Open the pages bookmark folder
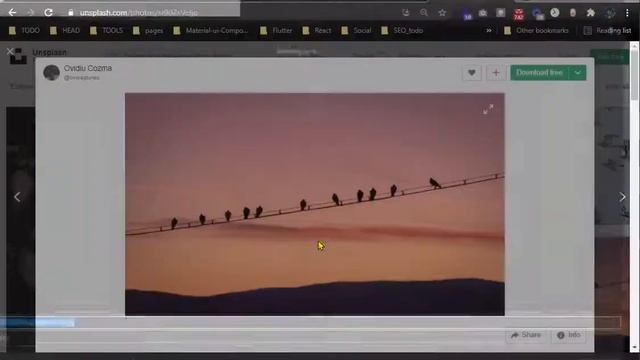The width and height of the screenshot is (640, 360). point(148,31)
